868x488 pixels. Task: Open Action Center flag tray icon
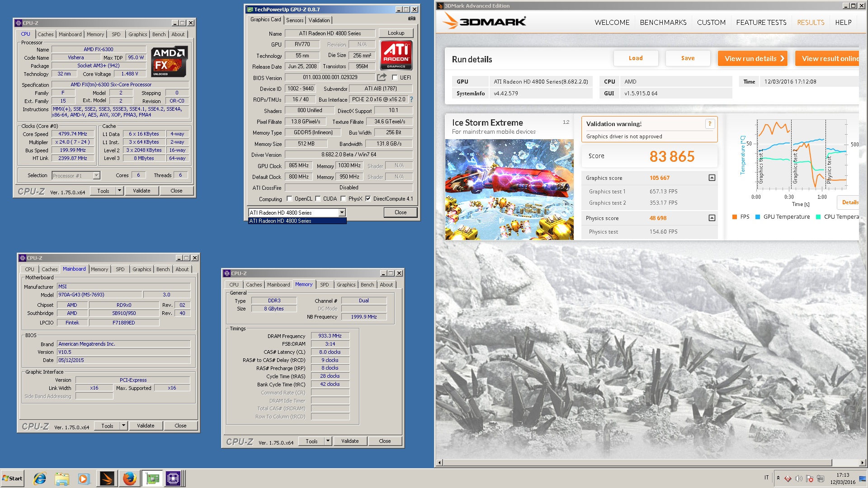pos(809,479)
